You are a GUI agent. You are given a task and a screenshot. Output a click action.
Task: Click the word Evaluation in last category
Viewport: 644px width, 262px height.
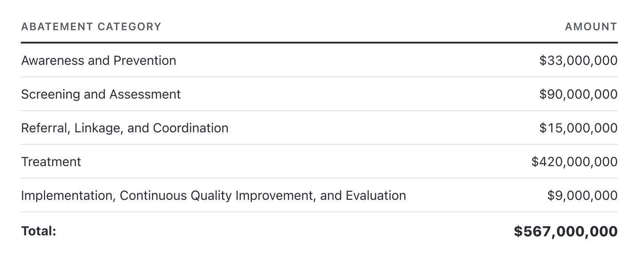click(x=376, y=195)
